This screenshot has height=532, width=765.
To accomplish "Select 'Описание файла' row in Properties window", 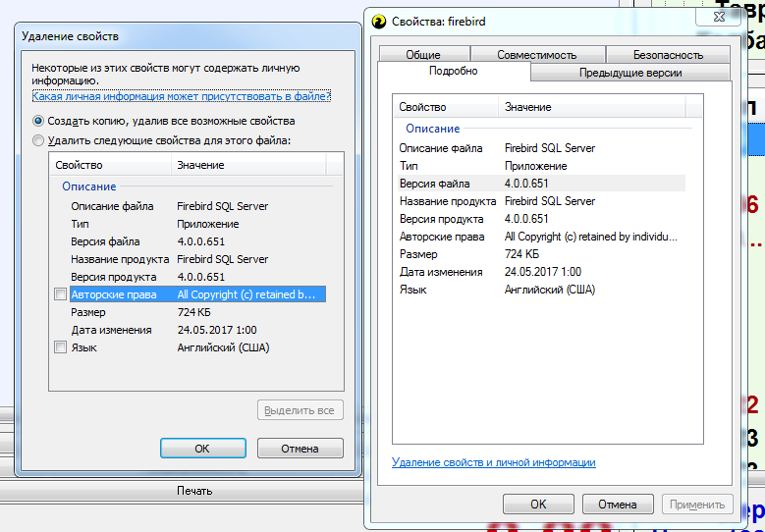I will pyautogui.click(x=541, y=148).
